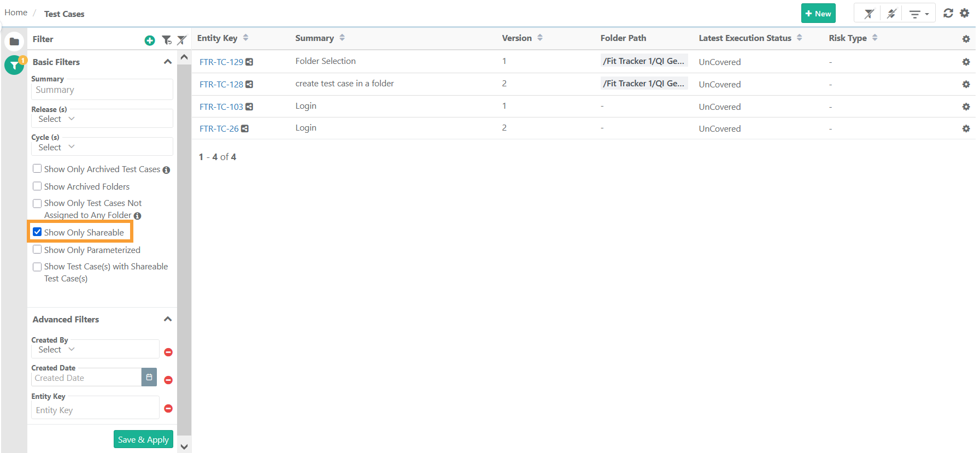Open the row gear for FTR-TC-103
Image resolution: width=980 pixels, height=453 pixels.
tap(966, 107)
